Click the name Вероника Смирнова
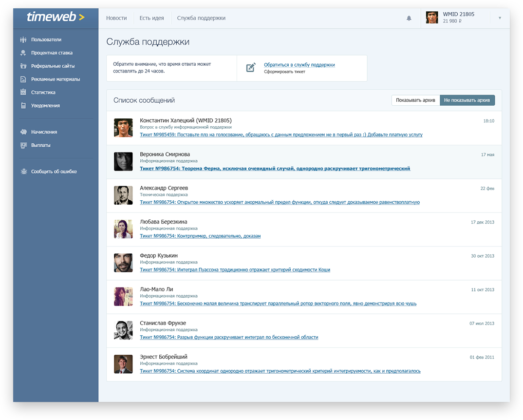The image size is (523, 420). 165,154
